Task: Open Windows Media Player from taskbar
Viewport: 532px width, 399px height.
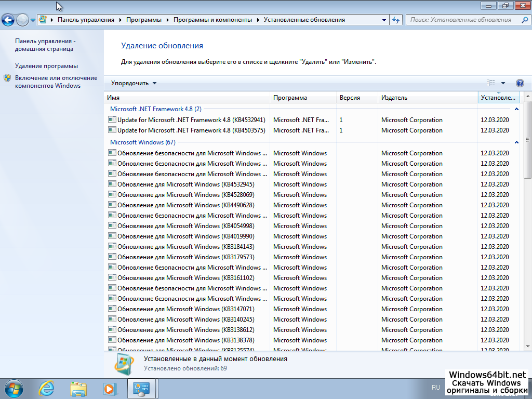Action: [110, 388]
